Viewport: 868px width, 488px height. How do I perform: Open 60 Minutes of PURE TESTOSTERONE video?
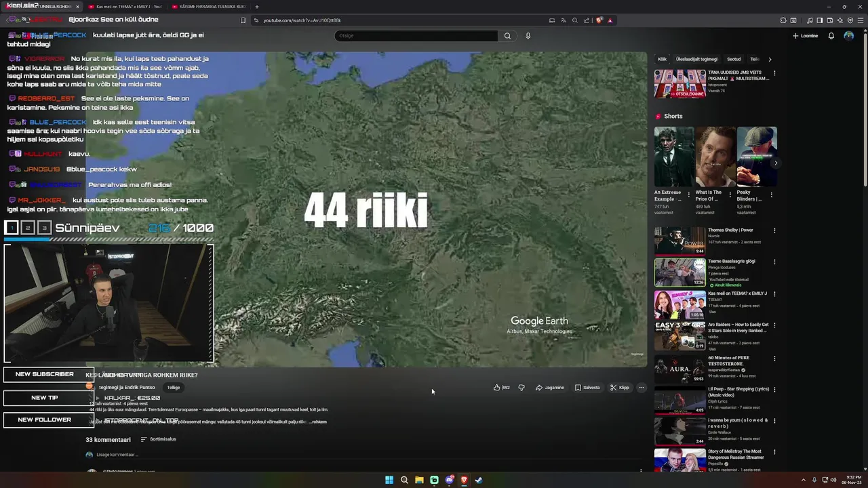(679, 368)
